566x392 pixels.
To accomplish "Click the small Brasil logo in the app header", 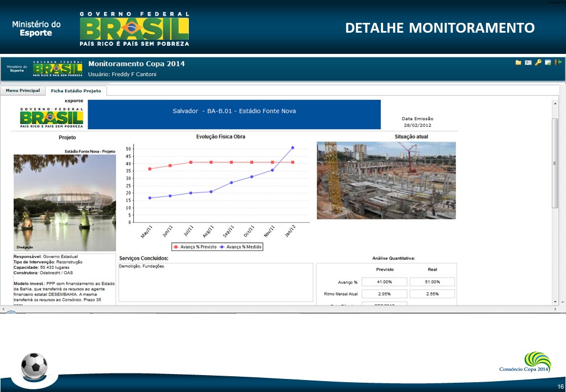I will tap(58, 69).
